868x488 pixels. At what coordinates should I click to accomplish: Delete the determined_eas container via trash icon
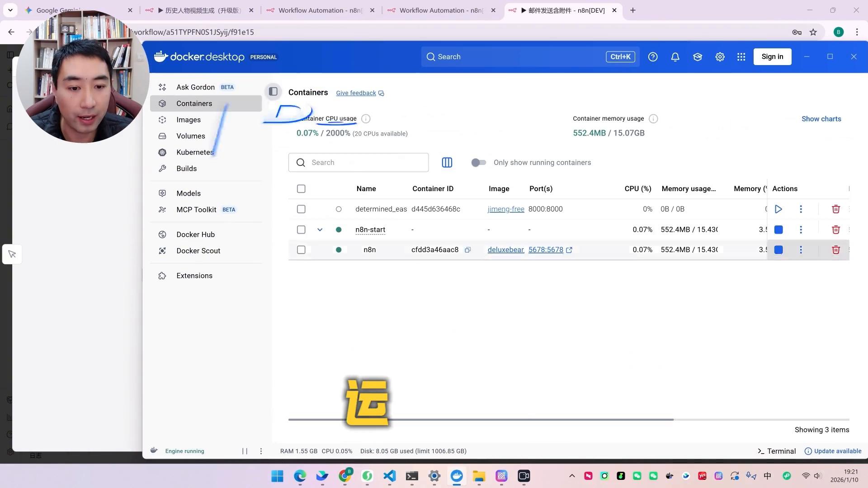coord(835,209)
